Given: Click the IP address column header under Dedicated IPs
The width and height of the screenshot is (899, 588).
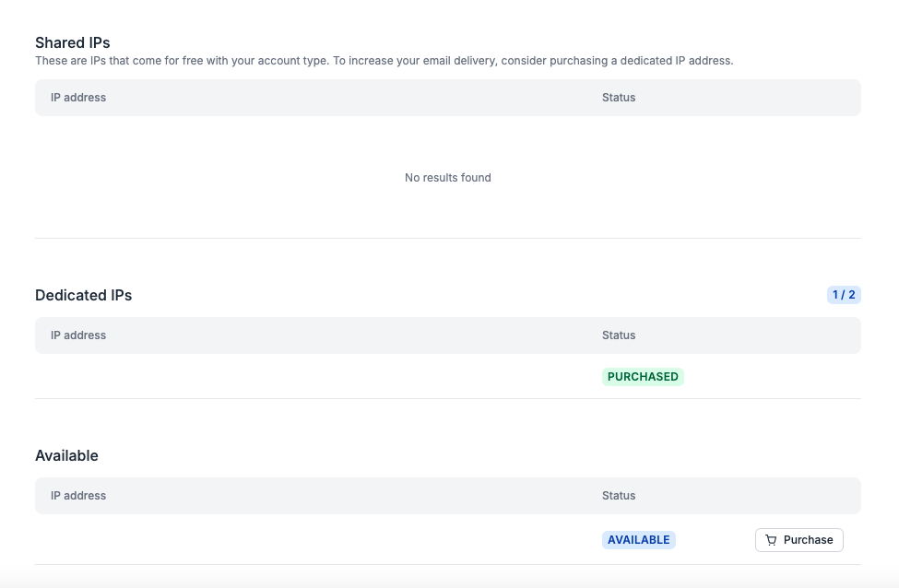Looking at the screenshot, I should coord(78,335).
